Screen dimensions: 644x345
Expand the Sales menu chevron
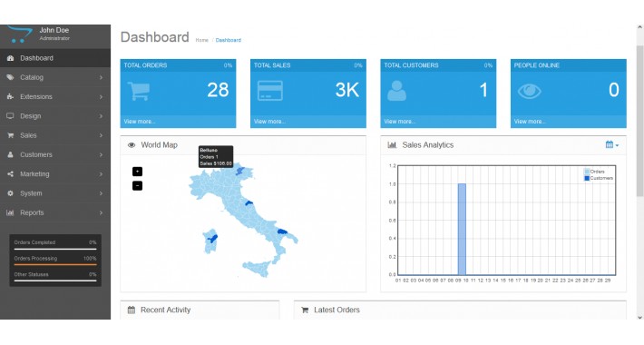[101, 135]
